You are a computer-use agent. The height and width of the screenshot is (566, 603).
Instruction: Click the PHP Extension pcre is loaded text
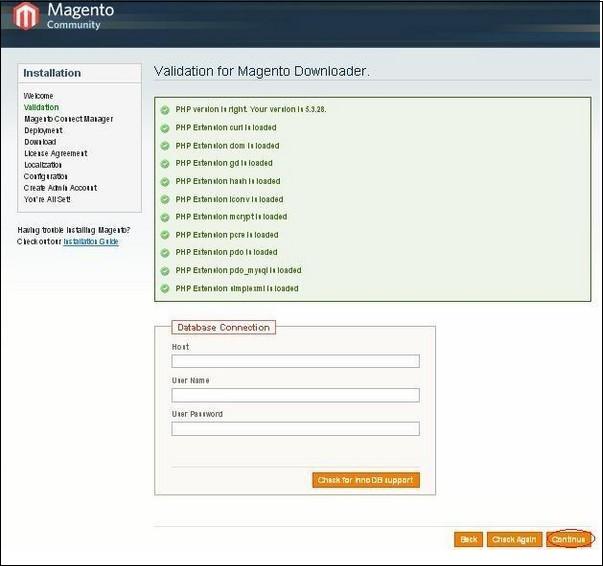[x=227, y=235]
